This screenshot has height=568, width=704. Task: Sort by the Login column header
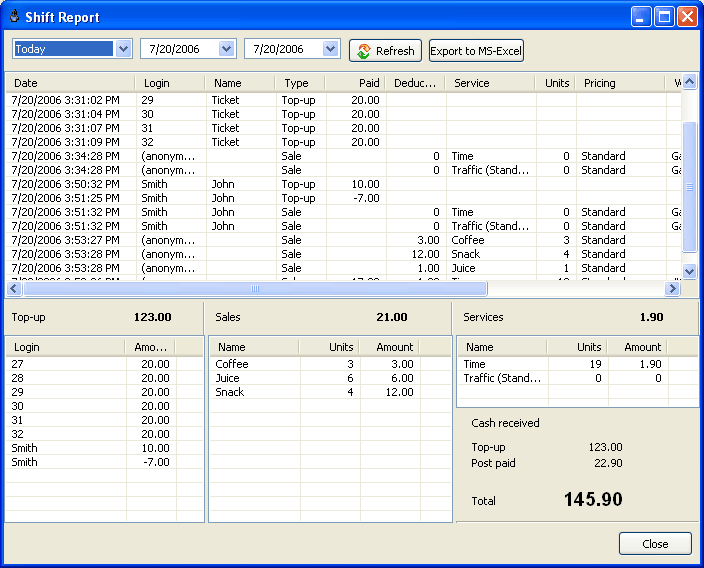[x=170, y=83]
